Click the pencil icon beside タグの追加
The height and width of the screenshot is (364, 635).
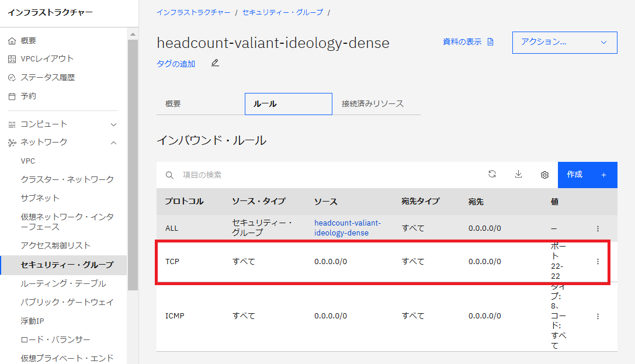pos(215,63)
